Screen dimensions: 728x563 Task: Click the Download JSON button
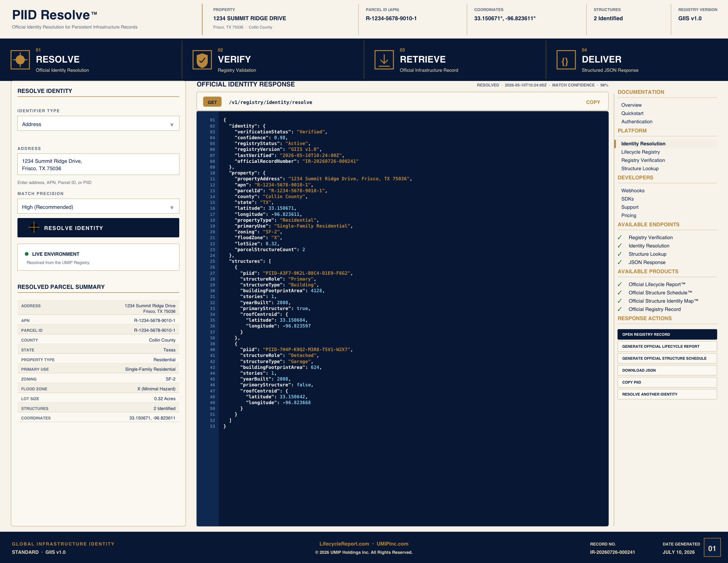click(x=667, y=370)
